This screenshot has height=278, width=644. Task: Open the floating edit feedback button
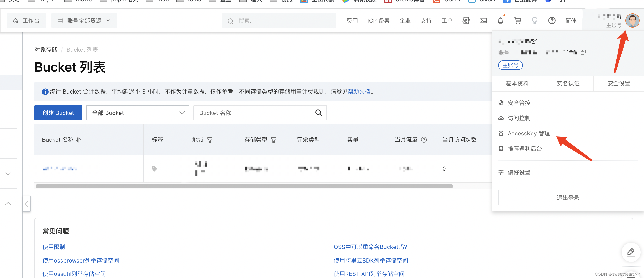[631, 252]
